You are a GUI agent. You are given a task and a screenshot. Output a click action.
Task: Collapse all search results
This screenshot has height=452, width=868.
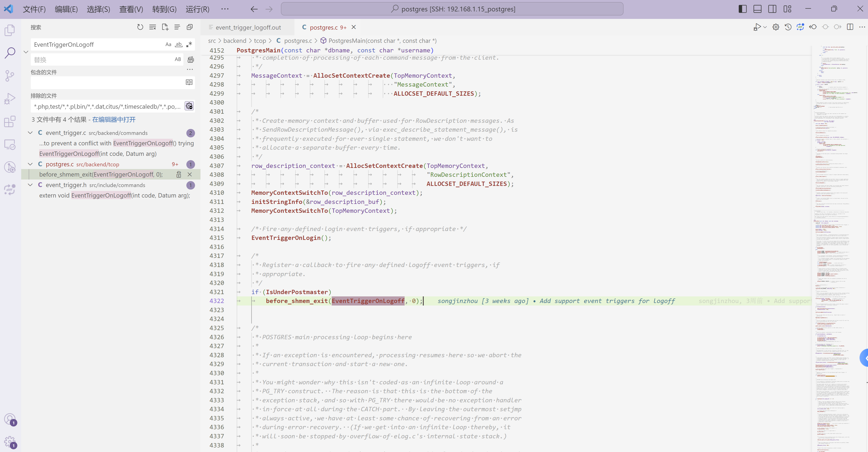click(x=190, y=27)
